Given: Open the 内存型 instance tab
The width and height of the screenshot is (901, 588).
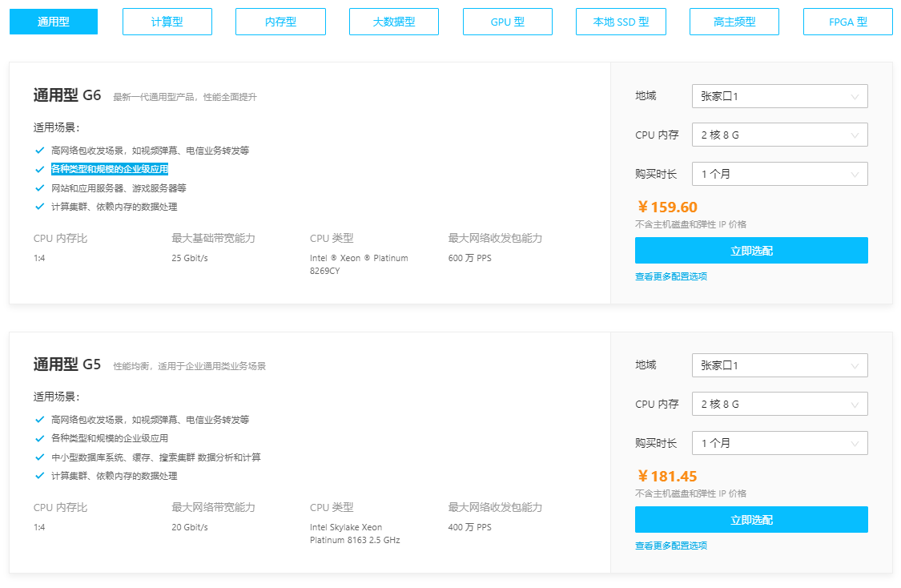Looking at the screenshot, I should [280, 22].
